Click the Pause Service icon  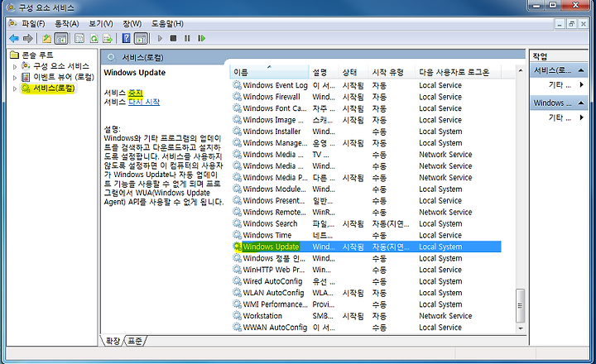[187, 38]
